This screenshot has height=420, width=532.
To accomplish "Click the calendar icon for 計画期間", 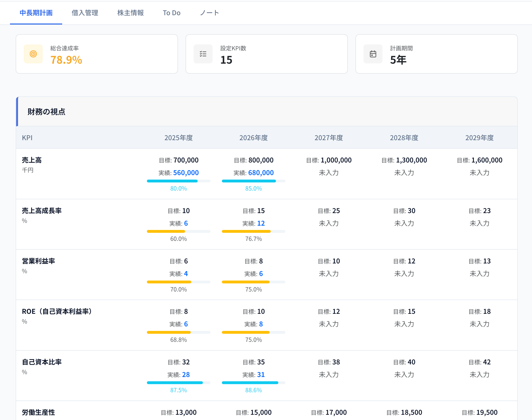I will tap(373, 54).
